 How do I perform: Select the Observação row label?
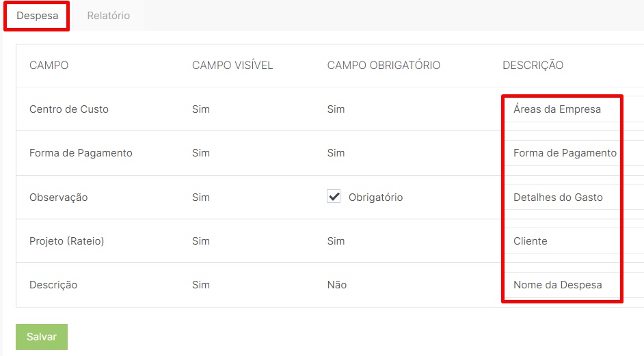tap(58, 197)
